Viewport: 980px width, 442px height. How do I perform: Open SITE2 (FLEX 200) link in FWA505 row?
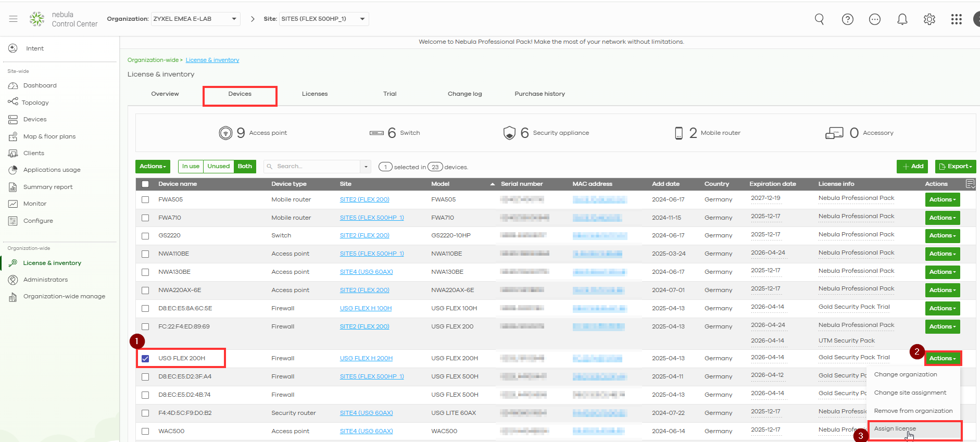point(365,199)
